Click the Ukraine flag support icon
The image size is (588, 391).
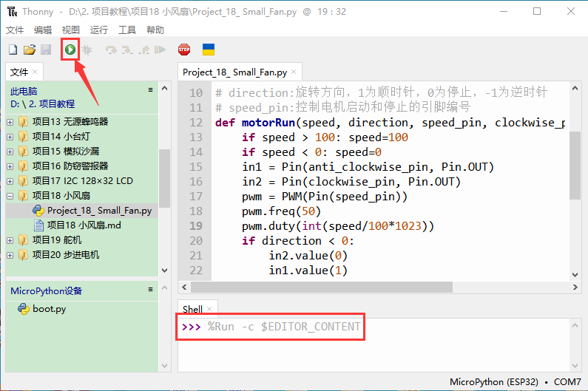coord(209,50)
